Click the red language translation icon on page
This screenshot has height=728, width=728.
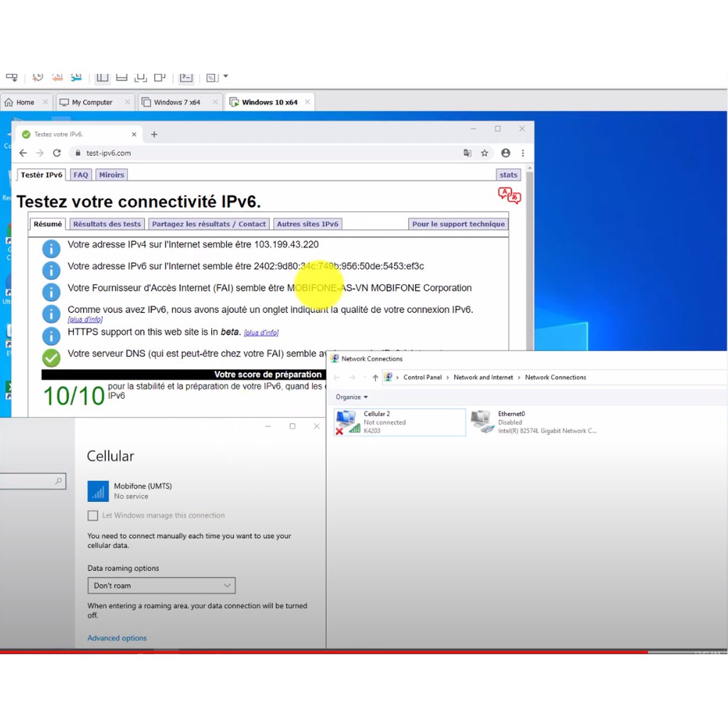[x=509, y=196]
